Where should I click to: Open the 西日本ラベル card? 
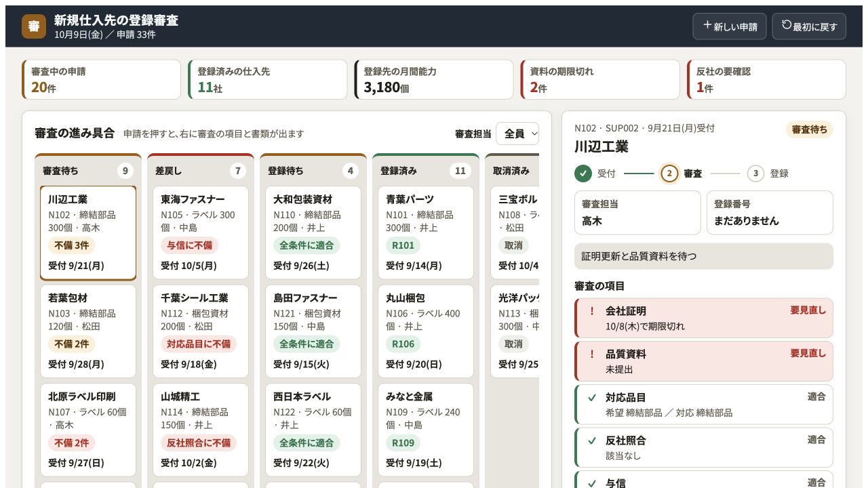[x=313, y=430]
